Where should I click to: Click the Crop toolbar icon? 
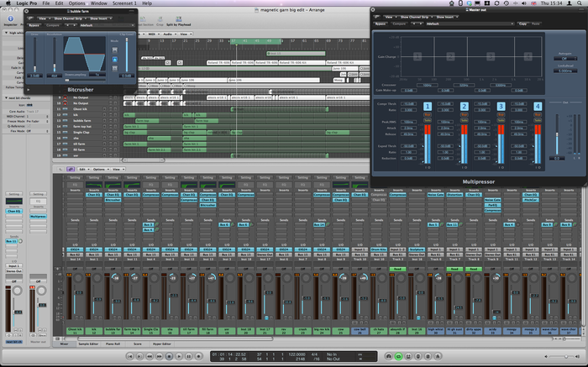(160, 18)
